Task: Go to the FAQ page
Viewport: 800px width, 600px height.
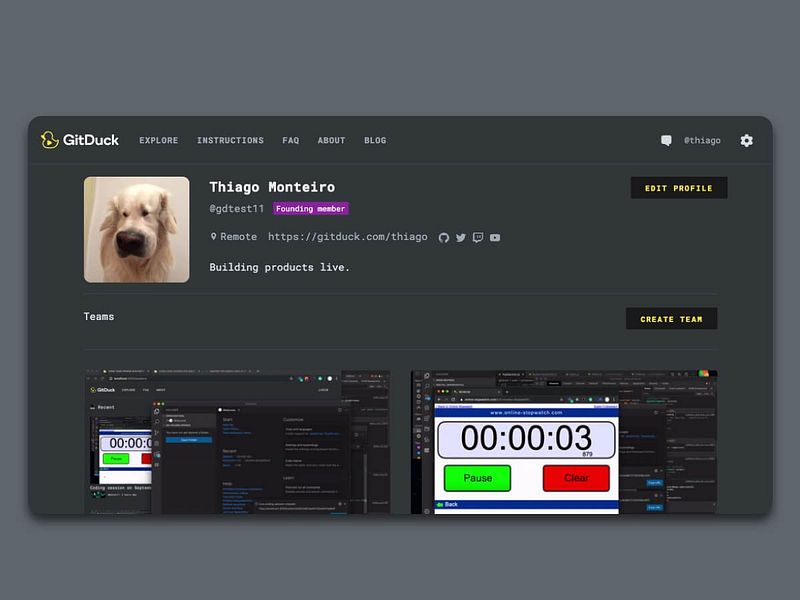Action: [x=291, y=140]
